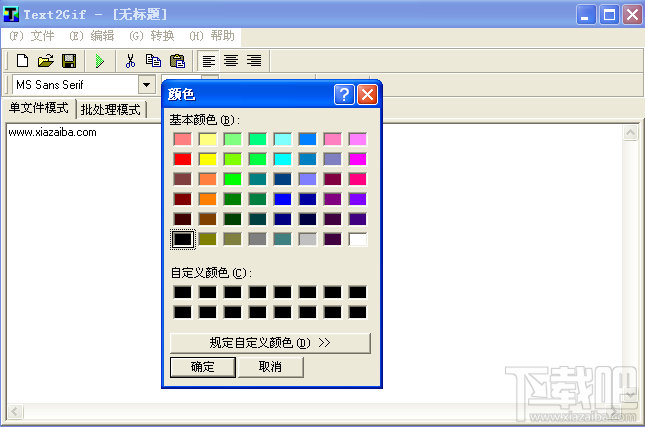Click the vertical scrollbar up arrow
The width and height of the screenshot is (645, 427).
click(630, 132)
